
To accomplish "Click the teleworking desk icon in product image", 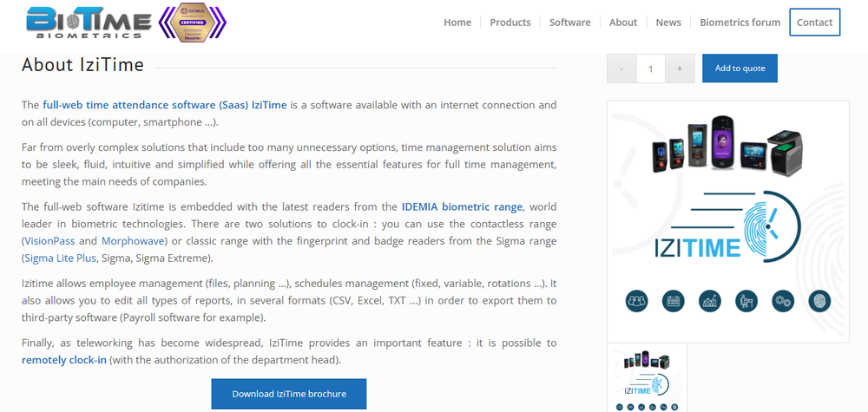I will 746,301.
